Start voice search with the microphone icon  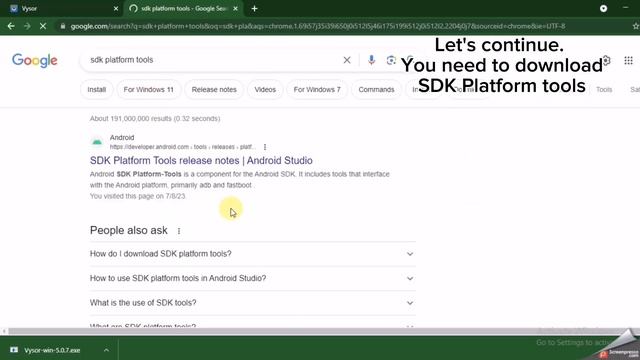[x=371, y=60]
